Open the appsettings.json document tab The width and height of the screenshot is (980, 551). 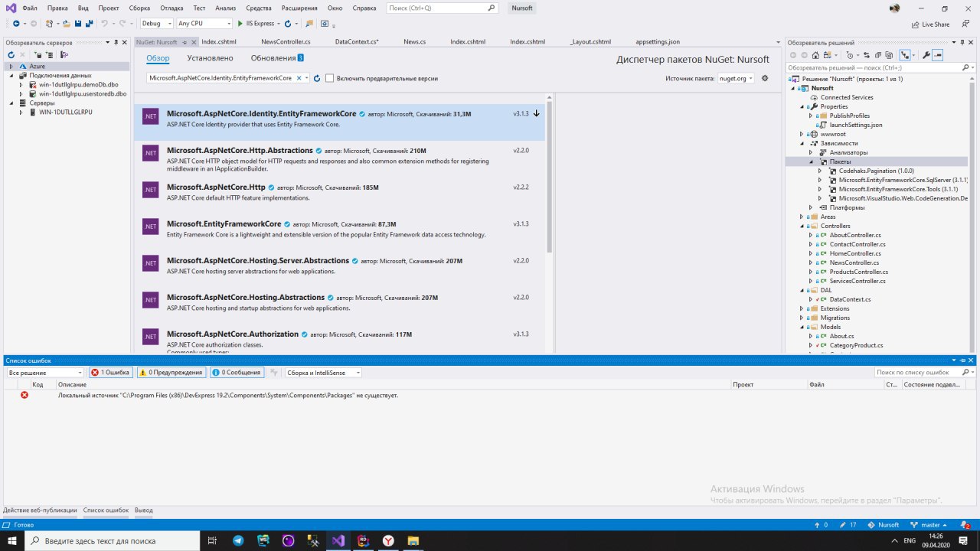pos(658,42)
